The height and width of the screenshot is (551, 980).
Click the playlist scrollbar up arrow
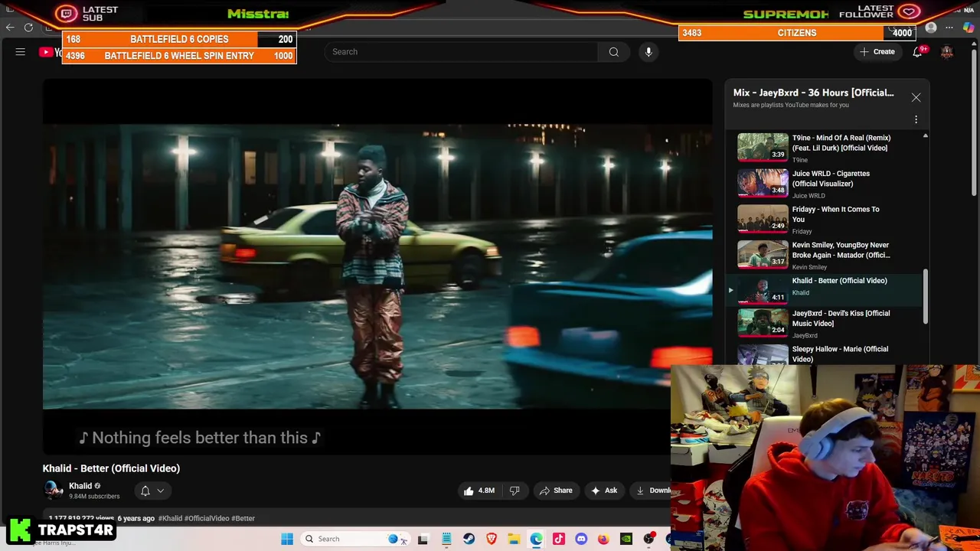tap(925, 136)
